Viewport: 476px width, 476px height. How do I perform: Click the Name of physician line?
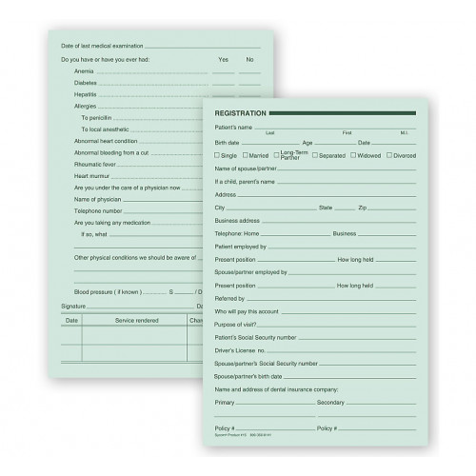tap(163, 200)
